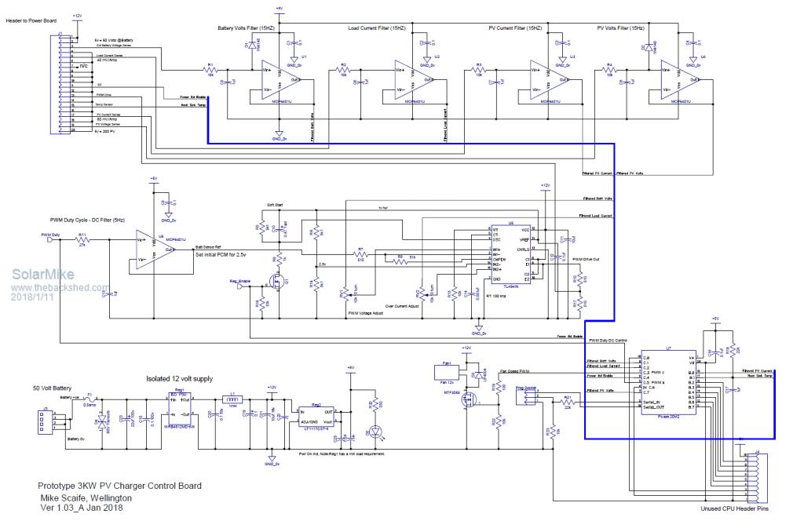Click the Fan1 12v fan block
804x532 pixels.
pyautogui.click(x=444, y=370)
